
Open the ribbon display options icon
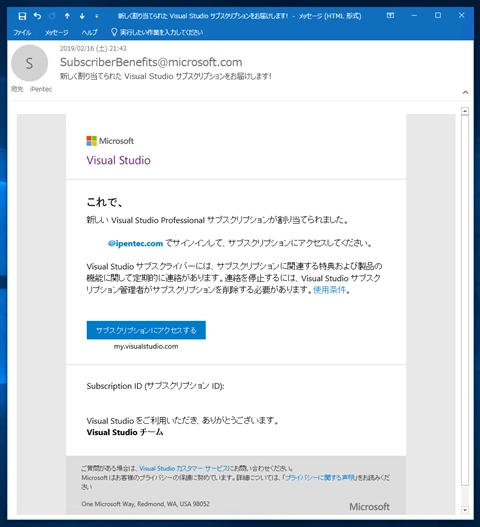click(390, 15)
